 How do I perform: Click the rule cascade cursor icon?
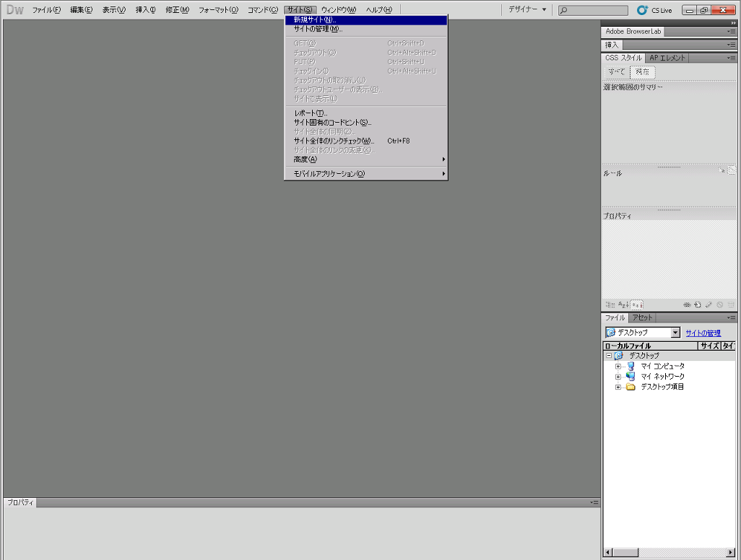[x=721, y=170]
